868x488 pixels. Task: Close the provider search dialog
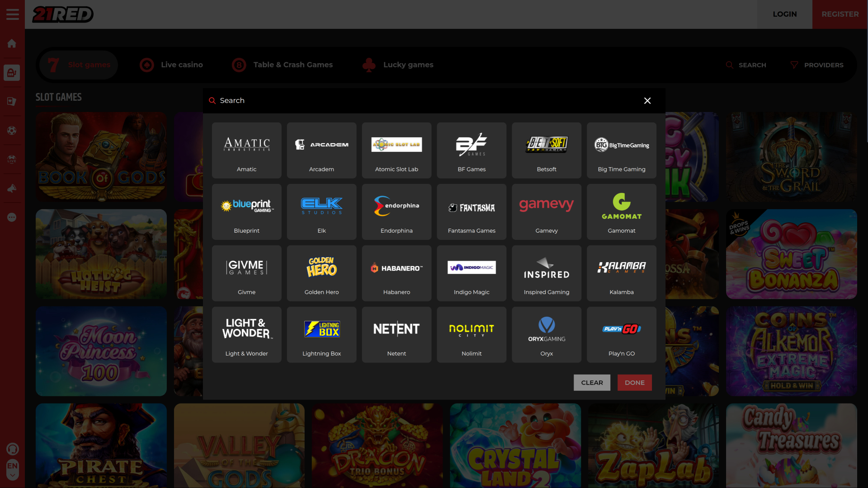[647, 101]
